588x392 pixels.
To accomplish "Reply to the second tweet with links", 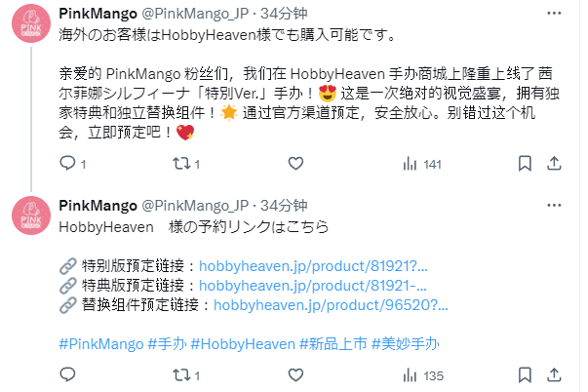I will coord(67,374).
